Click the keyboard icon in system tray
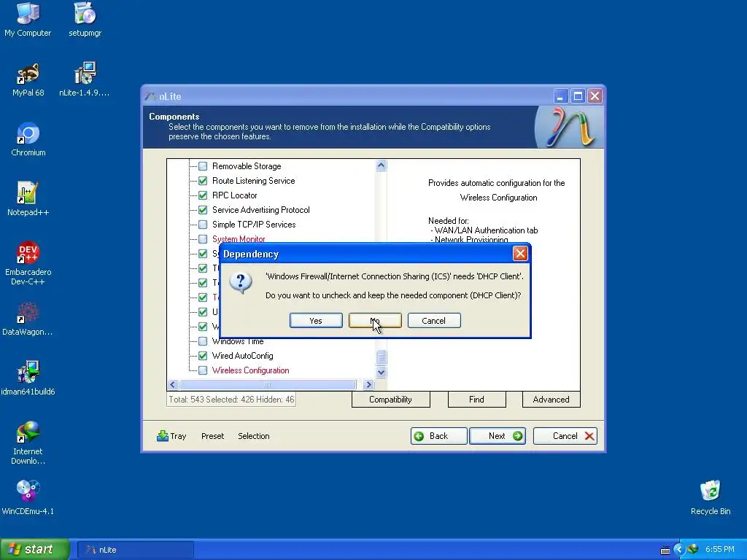 (665, 550)
